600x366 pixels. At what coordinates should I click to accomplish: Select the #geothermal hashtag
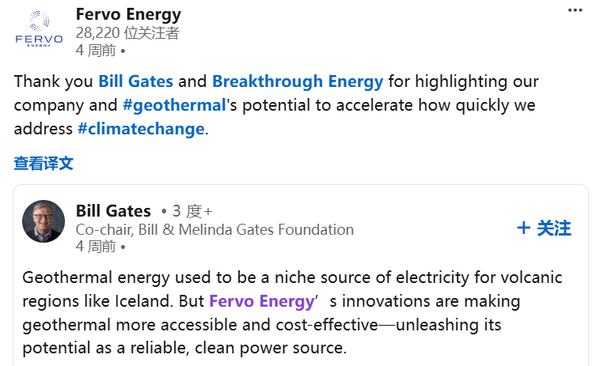click(x=174, y=105)
